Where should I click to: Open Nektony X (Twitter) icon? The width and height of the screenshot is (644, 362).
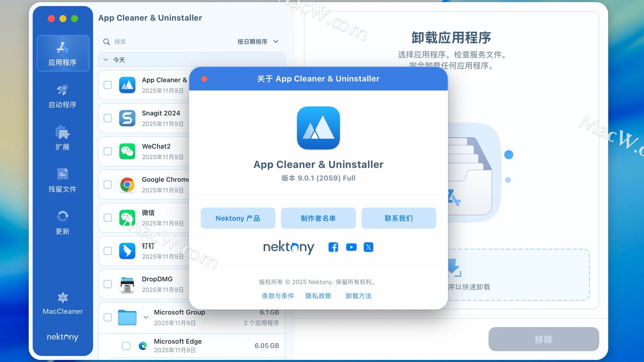368,247
